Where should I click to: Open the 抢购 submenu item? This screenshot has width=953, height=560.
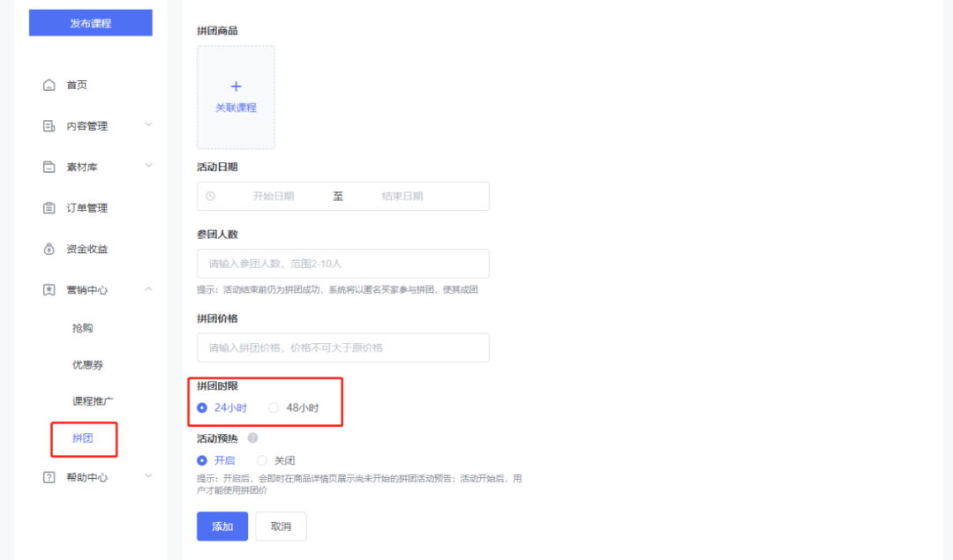point(83,328)
